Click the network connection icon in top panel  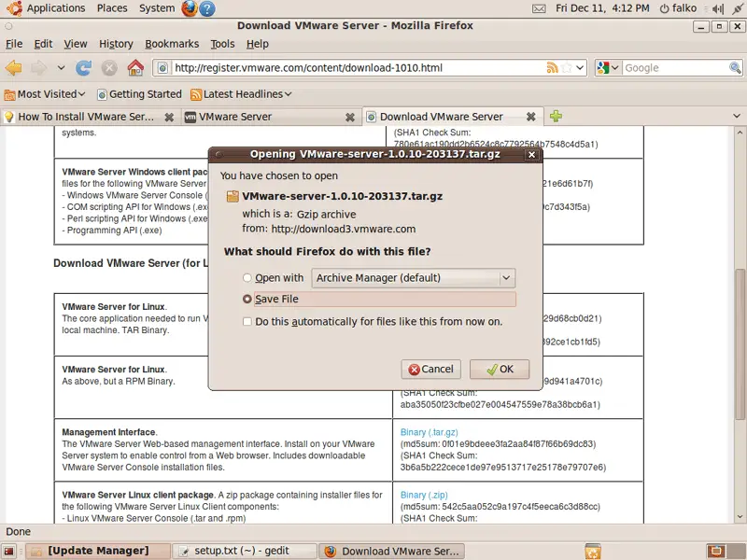(738, 8)
